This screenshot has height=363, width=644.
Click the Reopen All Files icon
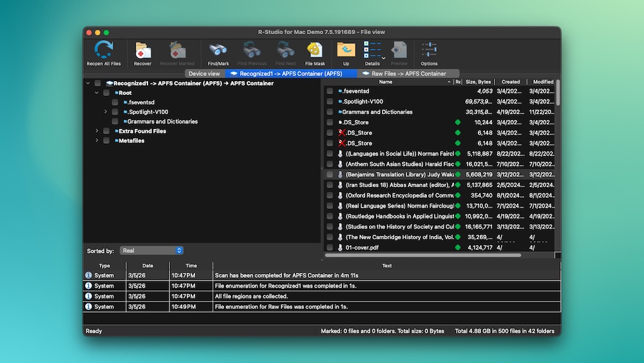coord(104,50)
